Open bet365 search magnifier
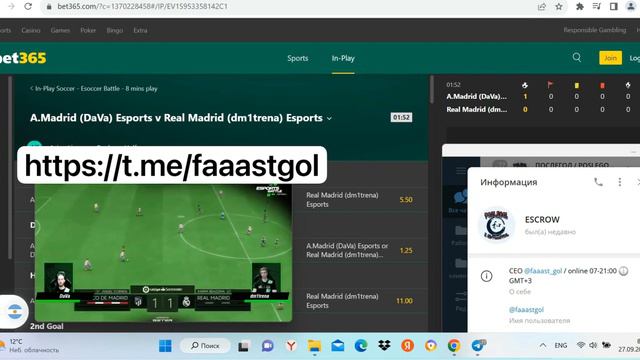 click(x=577, y=58)
